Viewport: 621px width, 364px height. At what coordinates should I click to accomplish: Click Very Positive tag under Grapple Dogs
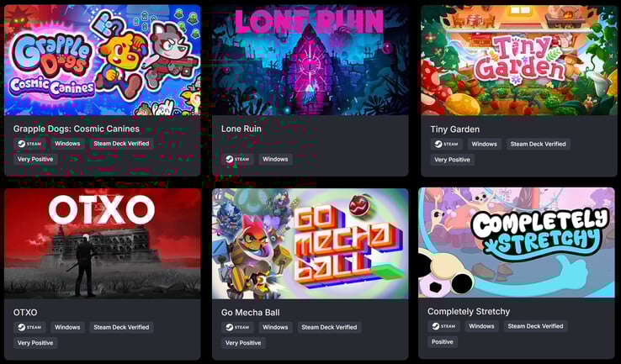coord(35,159)
